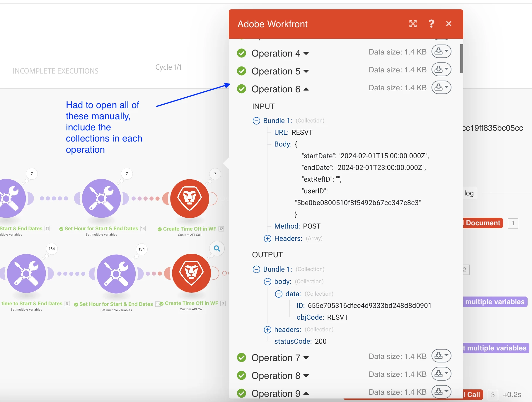Select Set Hour for Start & End Dates module 15
The image size is (532, 402).
116,274
